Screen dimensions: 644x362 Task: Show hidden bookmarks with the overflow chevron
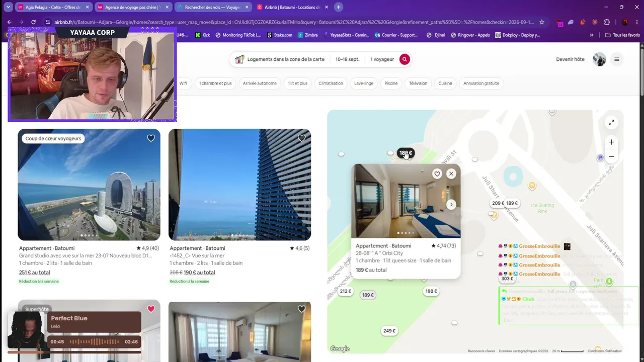(x=592, y=35)
